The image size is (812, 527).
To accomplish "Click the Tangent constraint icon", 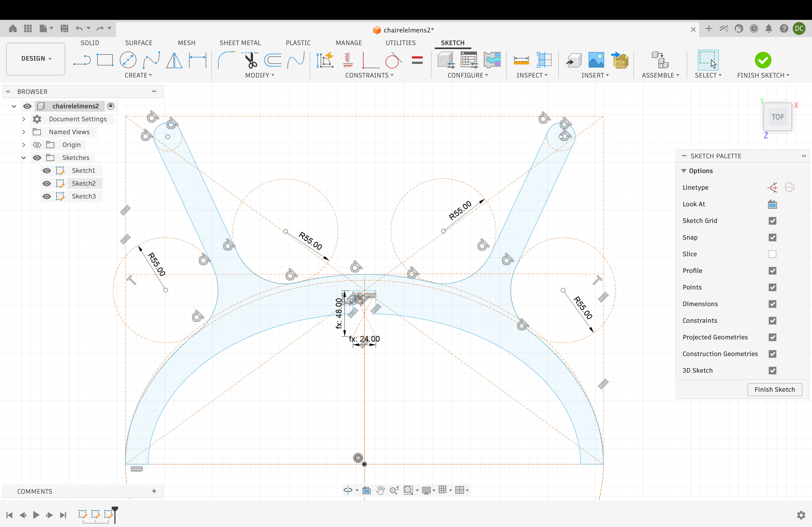I will [x=393, y=60].
